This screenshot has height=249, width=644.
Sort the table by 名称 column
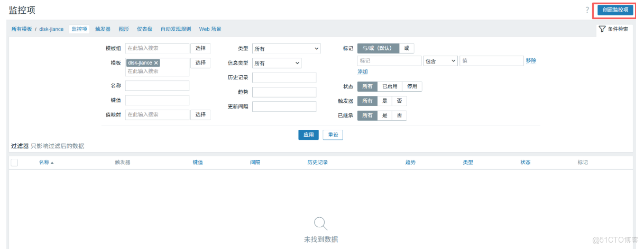coord(47,162)
